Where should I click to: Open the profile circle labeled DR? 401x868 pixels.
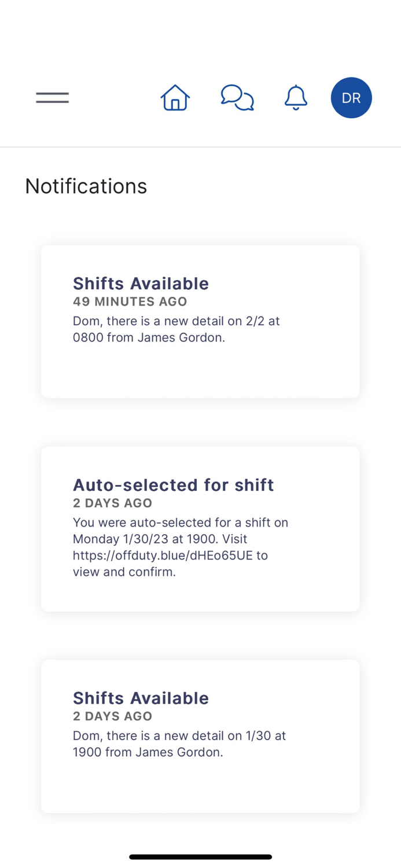351,97
